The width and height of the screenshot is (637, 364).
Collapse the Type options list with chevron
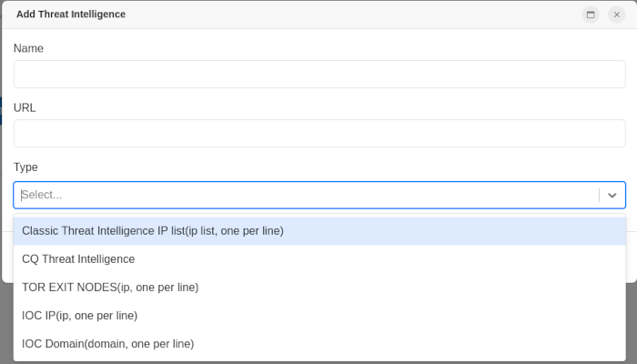(612, 195)
